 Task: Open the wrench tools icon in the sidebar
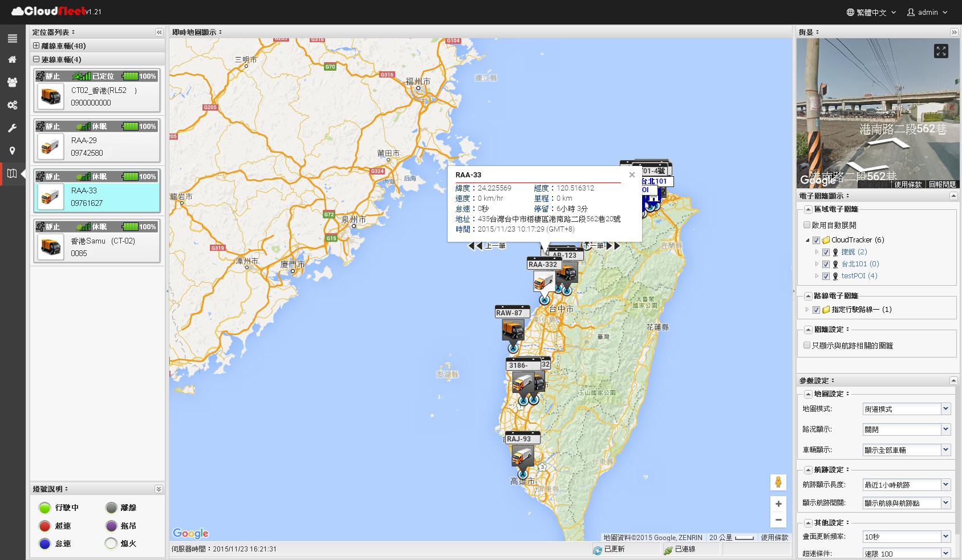12,128
